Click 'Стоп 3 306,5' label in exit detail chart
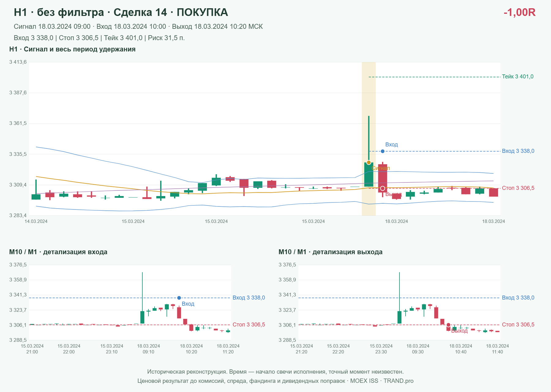551x392 pixels. [518, 325]
